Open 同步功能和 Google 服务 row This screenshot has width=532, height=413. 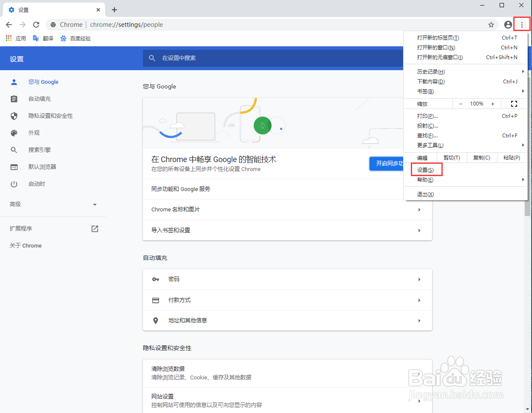pos(287,189)
